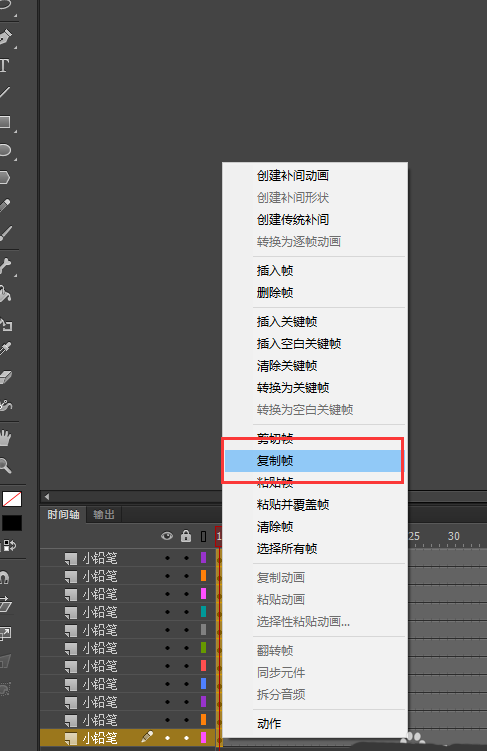The width and height of the screenshot is (487, 751).
Task: Select the highlighted 小铅笔 layer name
Action: click(100, 738)
